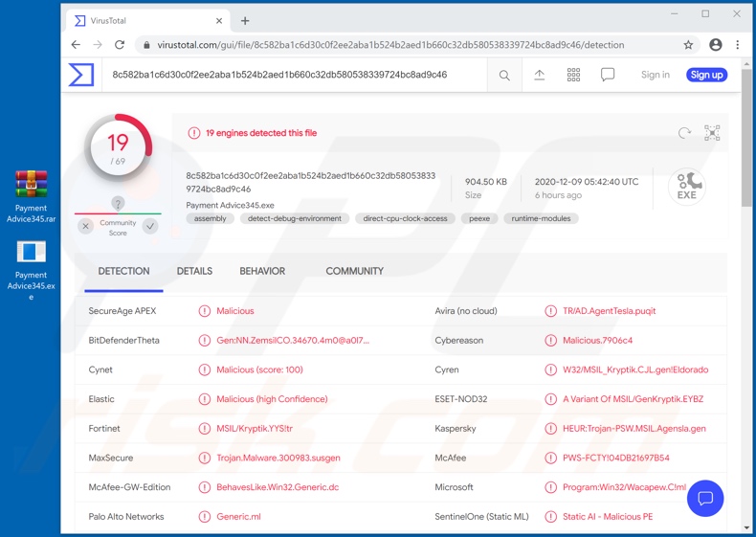Click the reanalyze refresh icon

(x=684, y=133)
